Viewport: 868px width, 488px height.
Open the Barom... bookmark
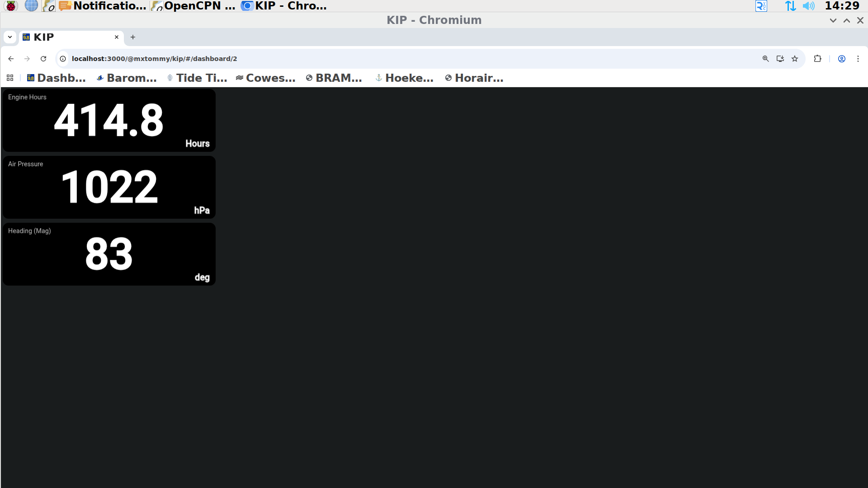(127, 78)
